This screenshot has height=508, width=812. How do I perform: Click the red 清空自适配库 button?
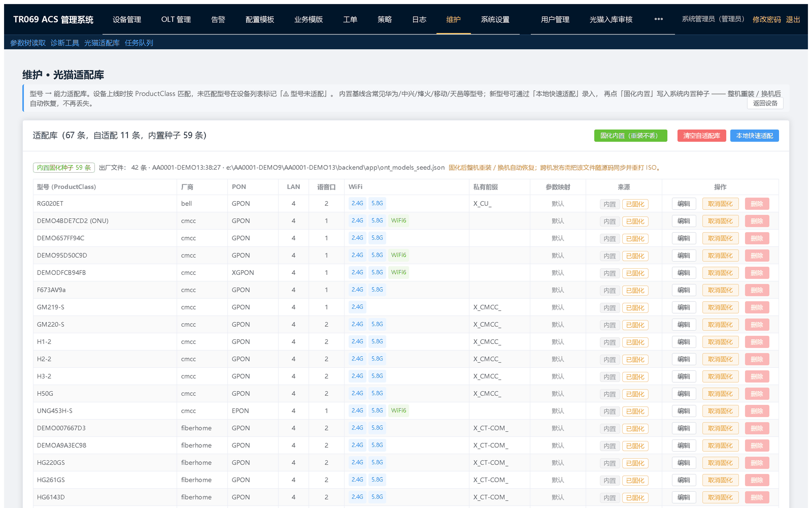pyautogui.click(x=702, y=136)
